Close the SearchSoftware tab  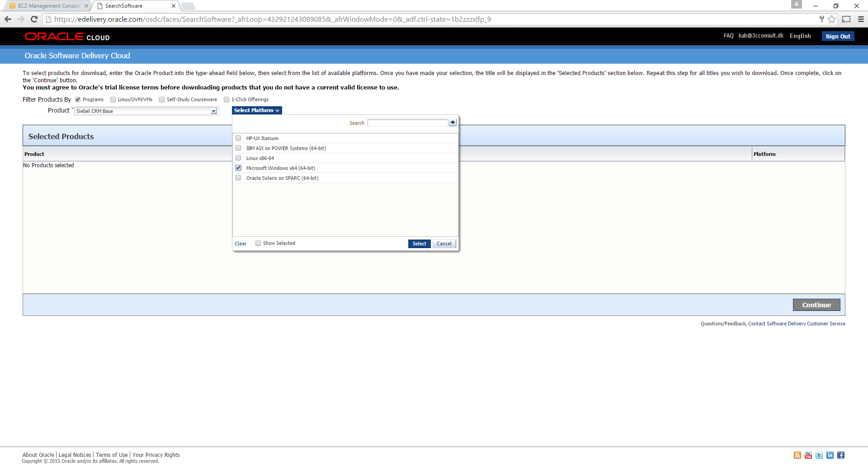[x=174, y=6]
